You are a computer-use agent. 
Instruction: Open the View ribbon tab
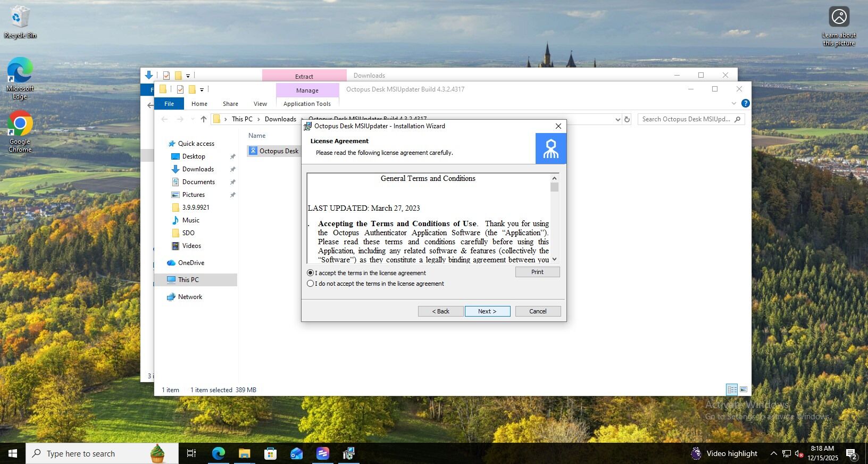[x=260, y=104]
